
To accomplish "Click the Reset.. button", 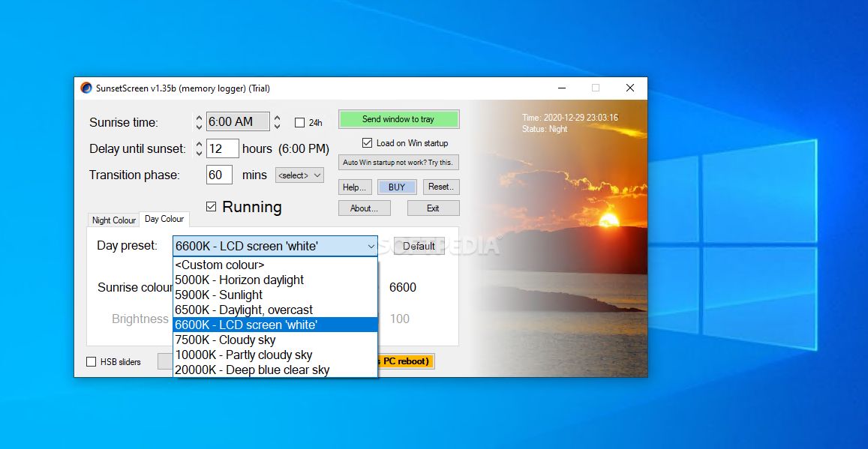I will point(441,187).
